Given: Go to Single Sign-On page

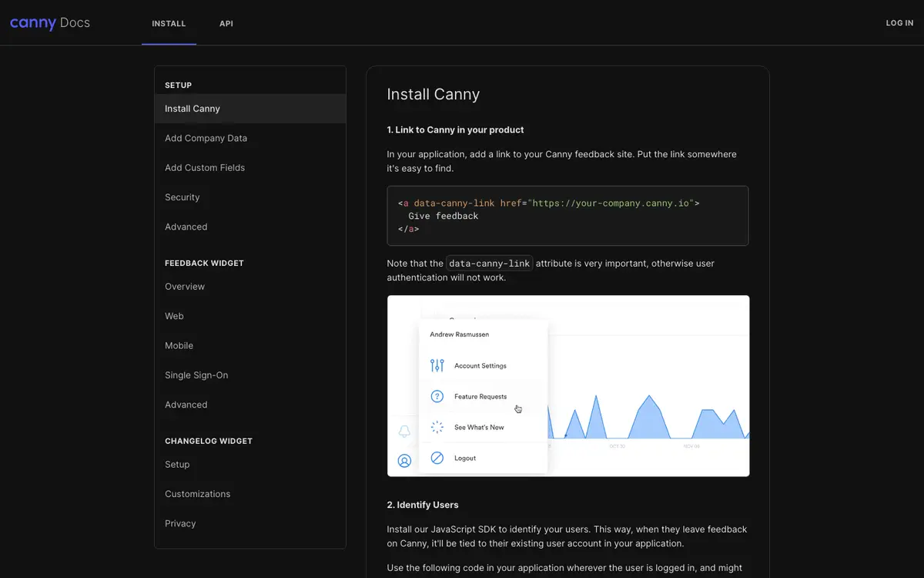Looking at the screenshot, I should (250, 375).
